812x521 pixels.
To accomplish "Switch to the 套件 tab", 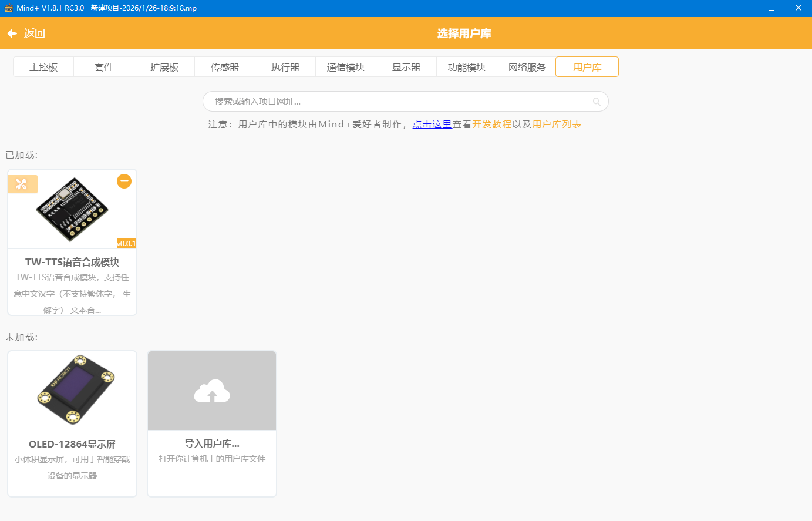I will (104, 67).
